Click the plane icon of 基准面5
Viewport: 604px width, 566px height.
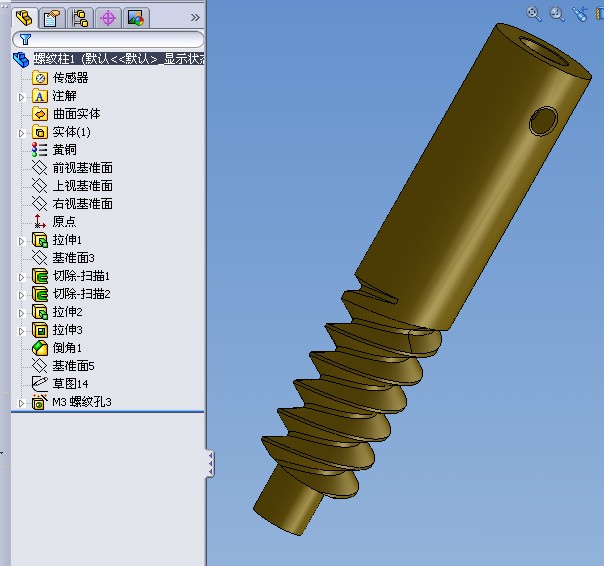coord(39,366)
